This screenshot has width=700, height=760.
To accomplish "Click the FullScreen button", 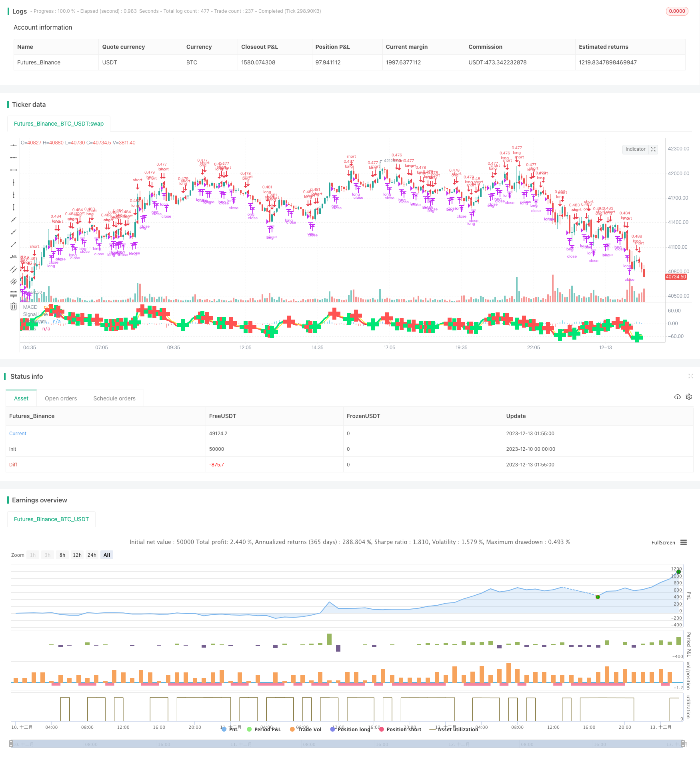I will click(663, 543).
